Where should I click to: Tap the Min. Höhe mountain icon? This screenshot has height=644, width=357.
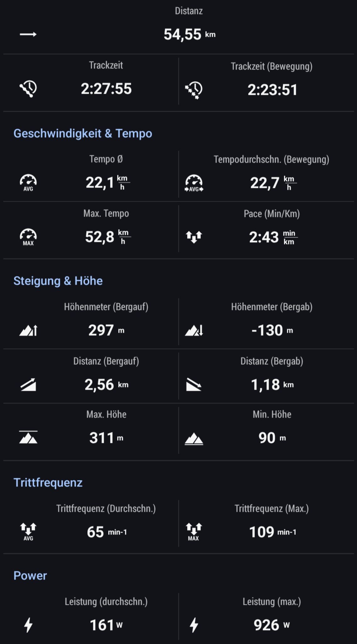coord(194,439)
